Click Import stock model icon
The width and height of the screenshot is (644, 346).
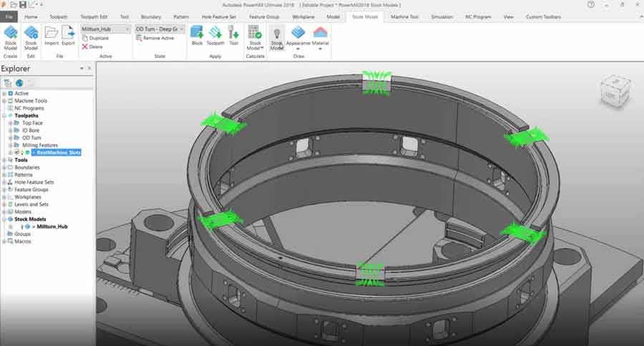coord(51,36)
